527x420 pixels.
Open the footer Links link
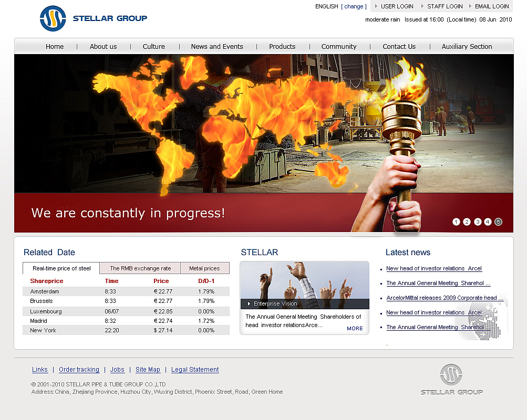(39, 370)
